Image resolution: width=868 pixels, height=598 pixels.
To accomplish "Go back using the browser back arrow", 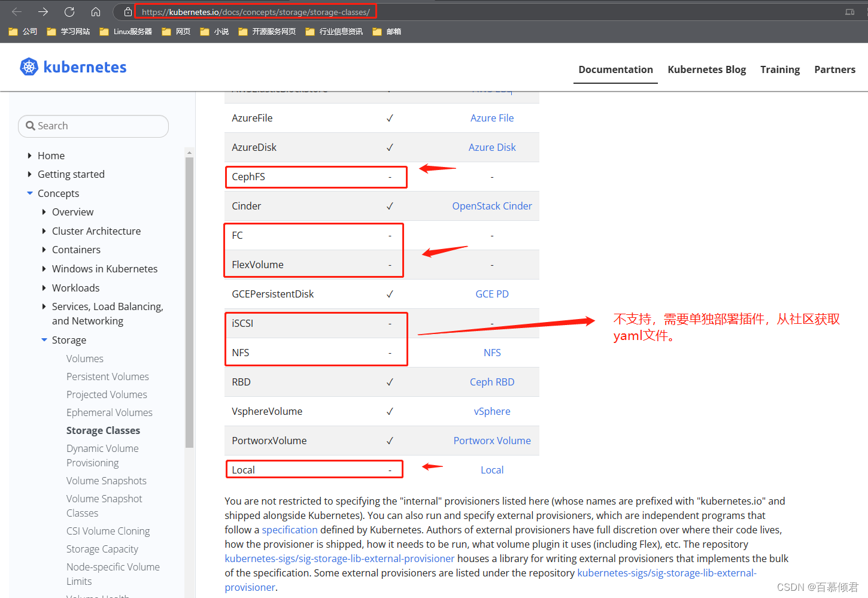I will [17, 12].
